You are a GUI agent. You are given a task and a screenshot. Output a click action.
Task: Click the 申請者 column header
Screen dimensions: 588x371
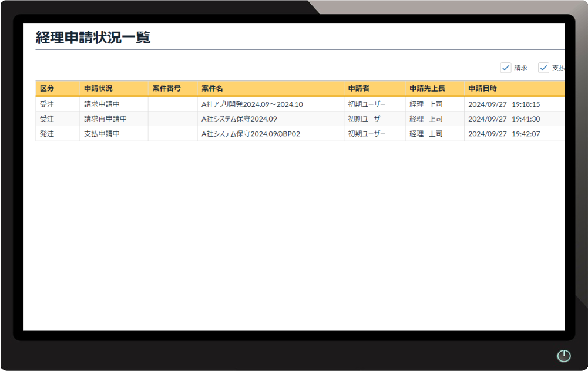pyautogui.click(x=359, y=88)
